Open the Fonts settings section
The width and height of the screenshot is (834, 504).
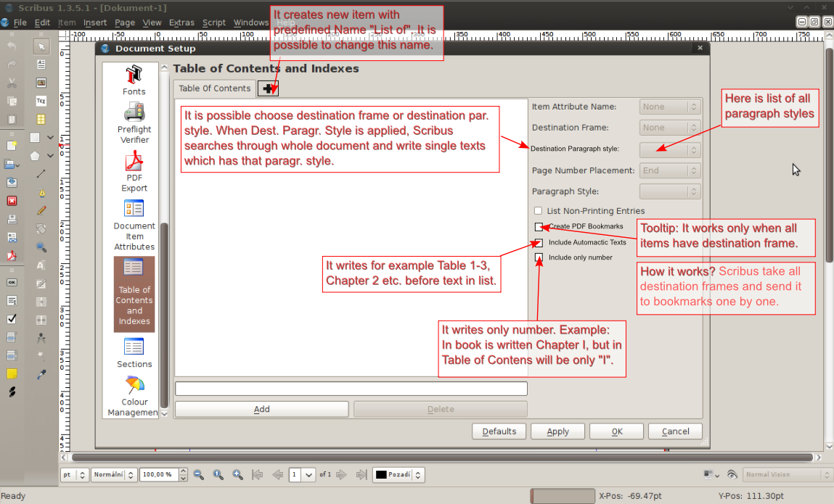[134, 80]
